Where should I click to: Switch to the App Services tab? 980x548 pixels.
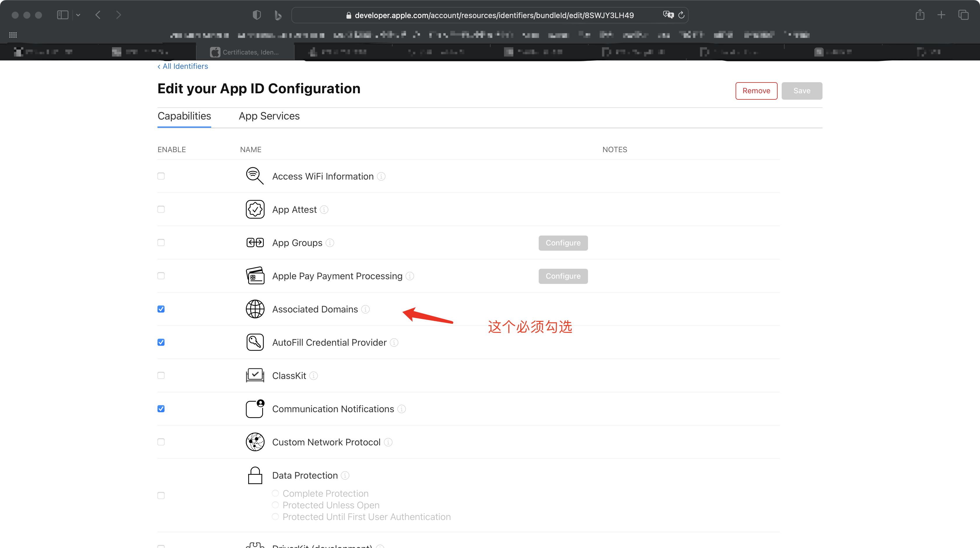269,116
